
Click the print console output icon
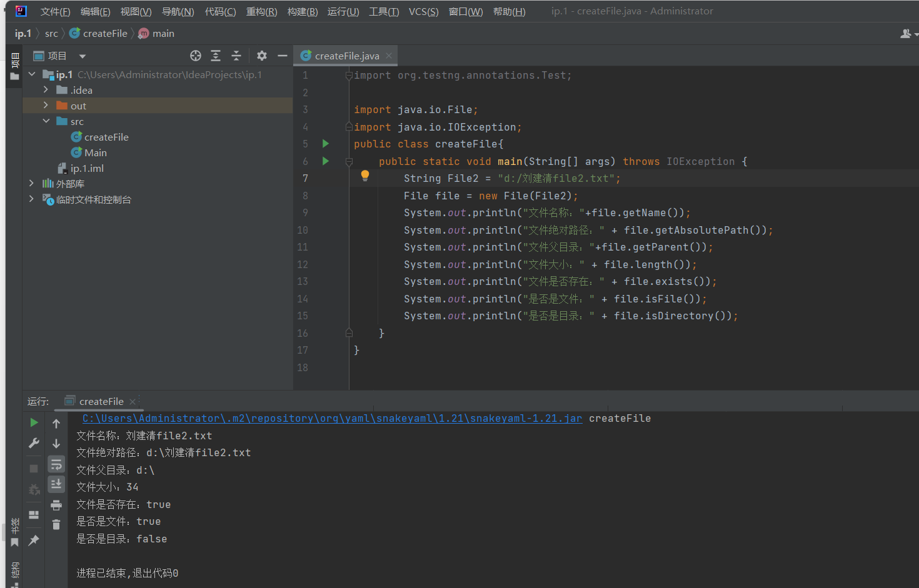[56, 505]
